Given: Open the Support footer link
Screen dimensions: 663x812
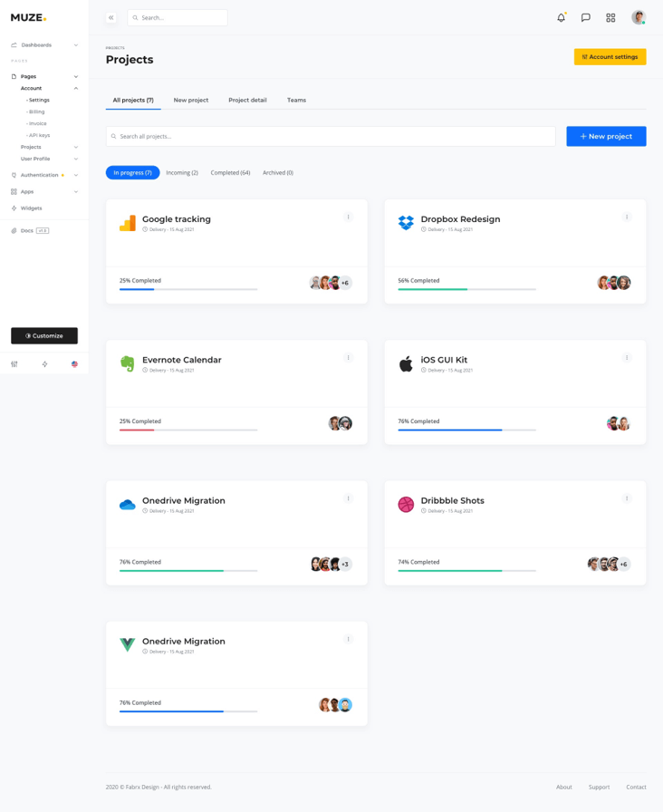Looking at the screenshot, I should [599, 788].
